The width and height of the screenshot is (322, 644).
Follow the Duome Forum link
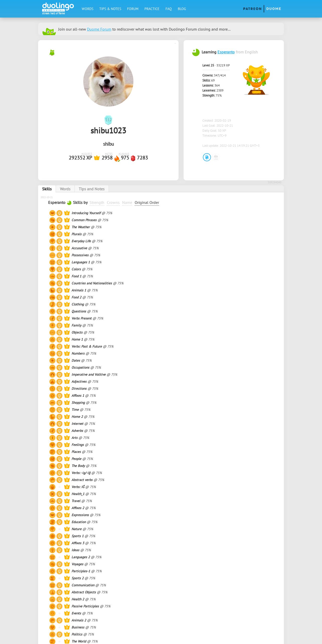pos(99,29)
